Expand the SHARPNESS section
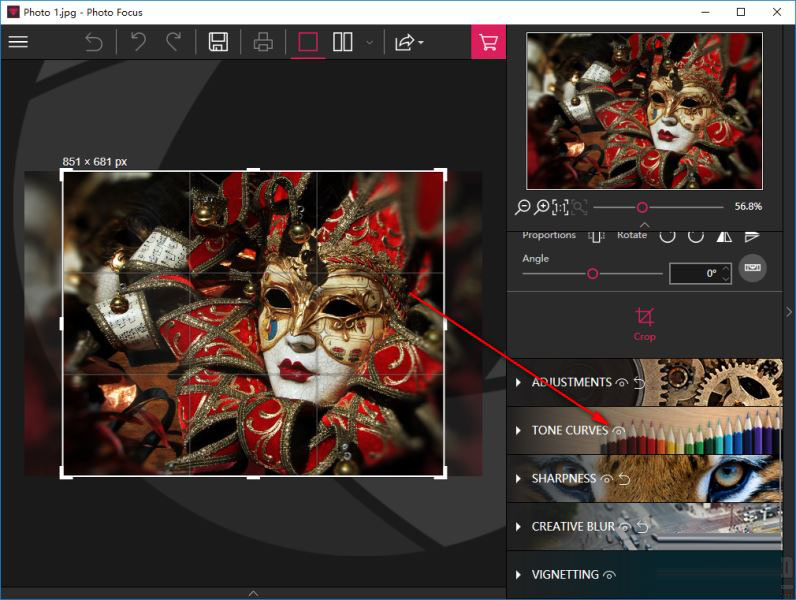The height and width of the screenshot is (600, 796). [x=518, y=479]
